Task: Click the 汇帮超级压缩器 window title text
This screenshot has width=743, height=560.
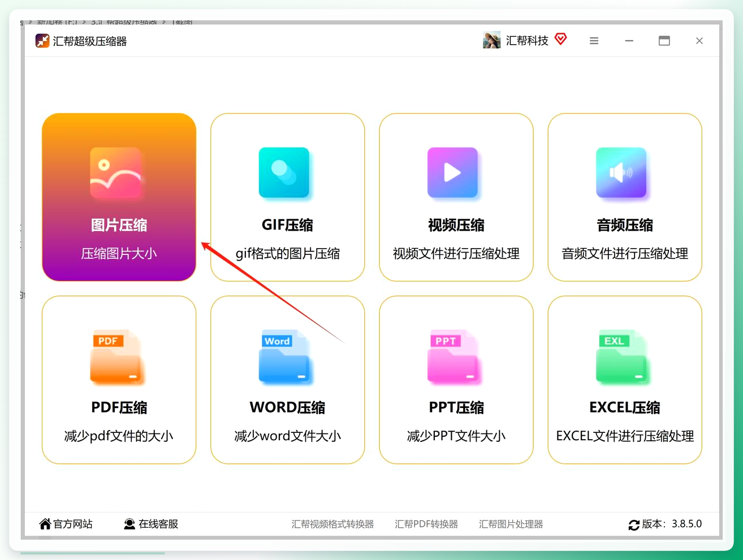Action: [90, 41]
